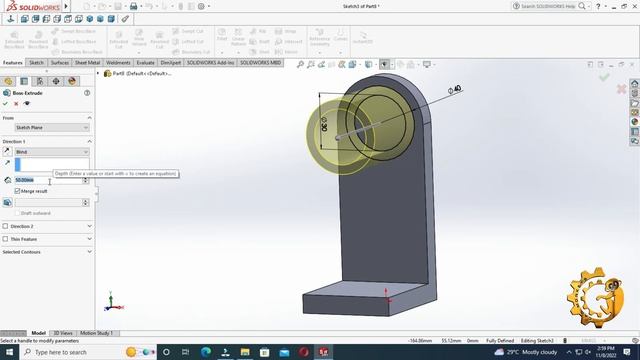Select the Model bottom tab
Image resolution: width=640 pixels, height=360 pixels.
pyautogui.click(x=38, y=333)
